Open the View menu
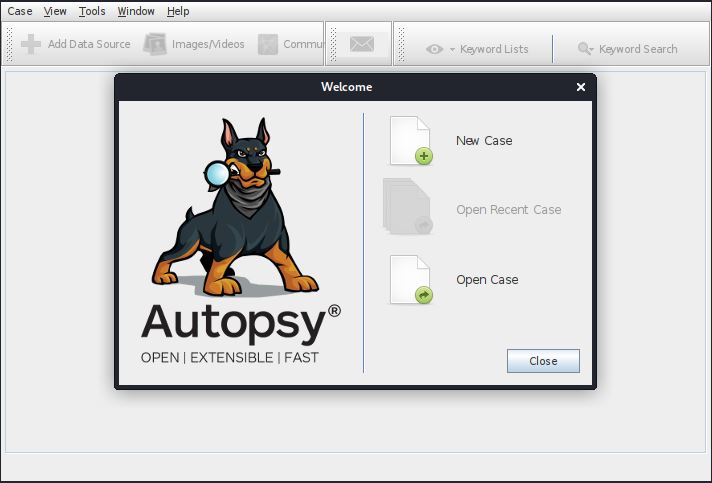 click(55, 11)
